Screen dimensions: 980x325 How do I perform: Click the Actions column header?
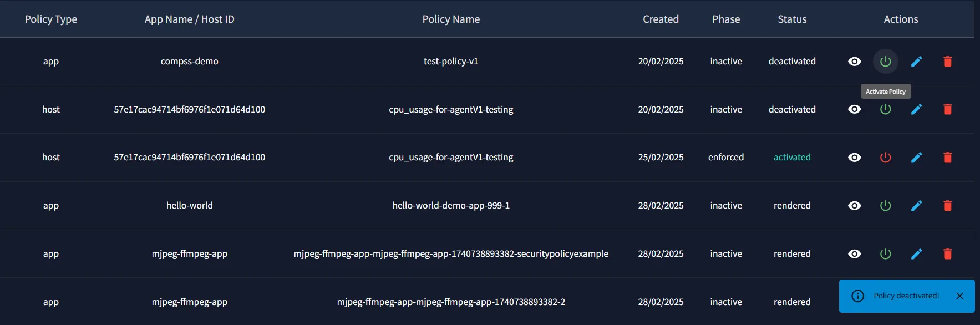[901, 19]
